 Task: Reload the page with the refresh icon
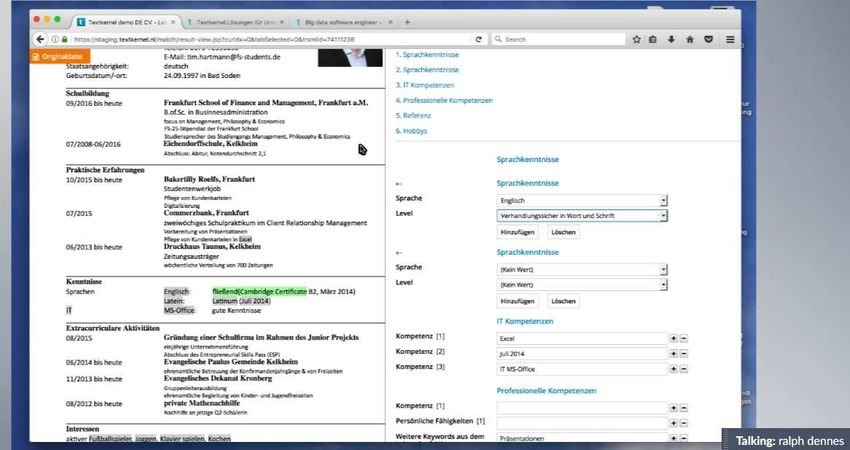click(479, 40)
